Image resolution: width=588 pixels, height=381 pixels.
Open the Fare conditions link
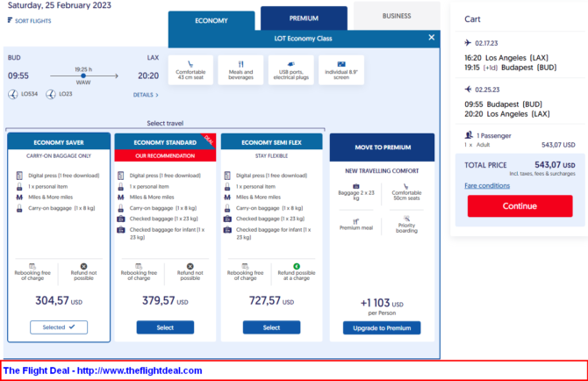point(487,185)
